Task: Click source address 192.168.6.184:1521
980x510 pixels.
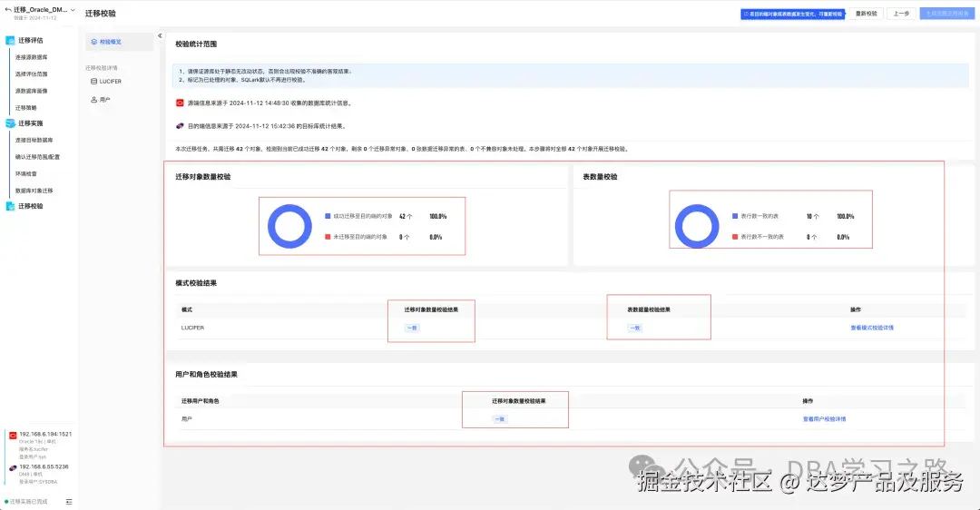Action: [45, 434]
